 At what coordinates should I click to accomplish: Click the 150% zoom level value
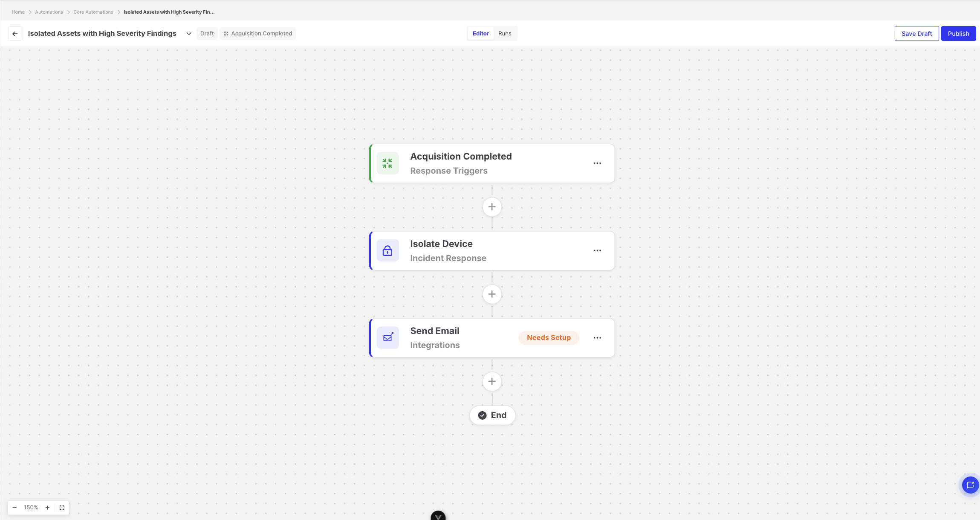click(x=31, y=508)
